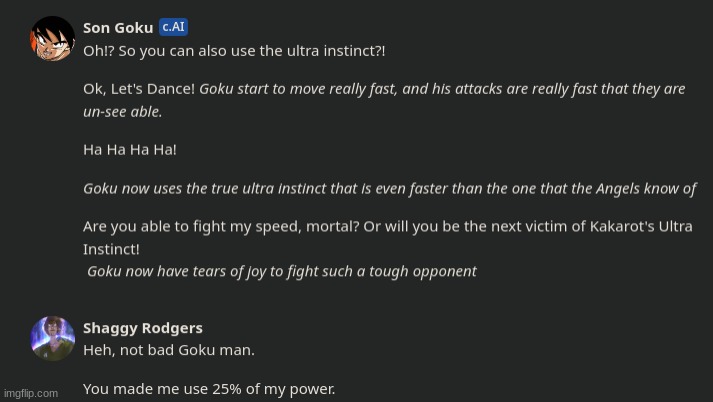Click italic 'Goku now have tears of joy' line

[x=281, y=271]
